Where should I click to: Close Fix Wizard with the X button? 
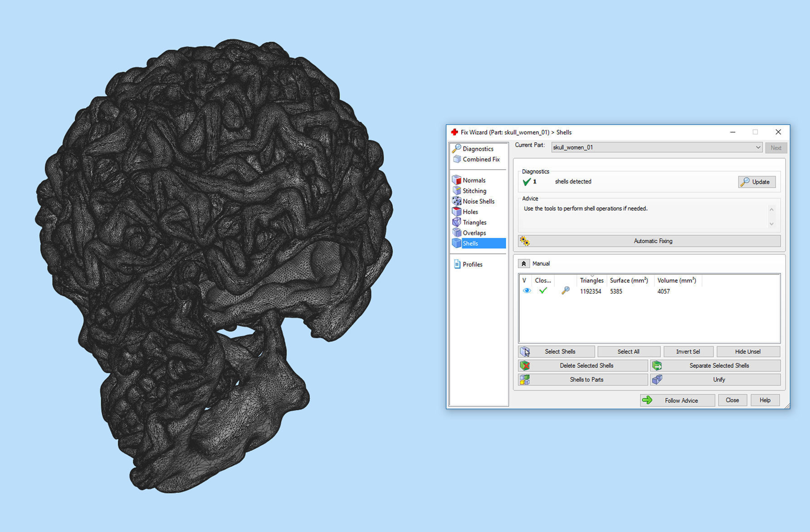[778, 132]
